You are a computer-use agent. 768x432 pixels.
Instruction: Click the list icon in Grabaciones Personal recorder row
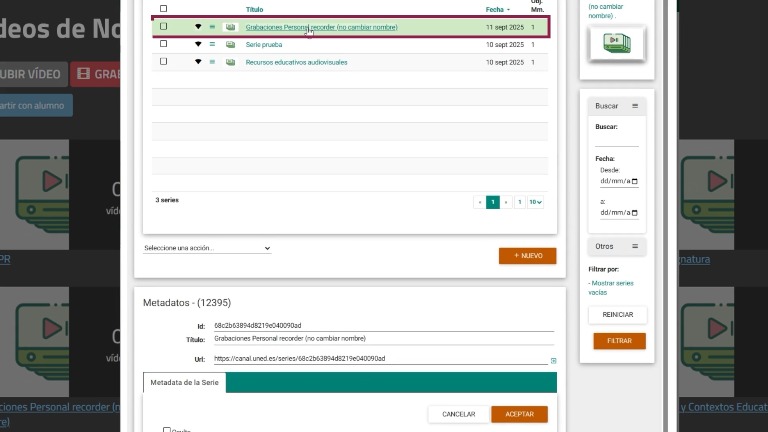click(x=212, y=27)
